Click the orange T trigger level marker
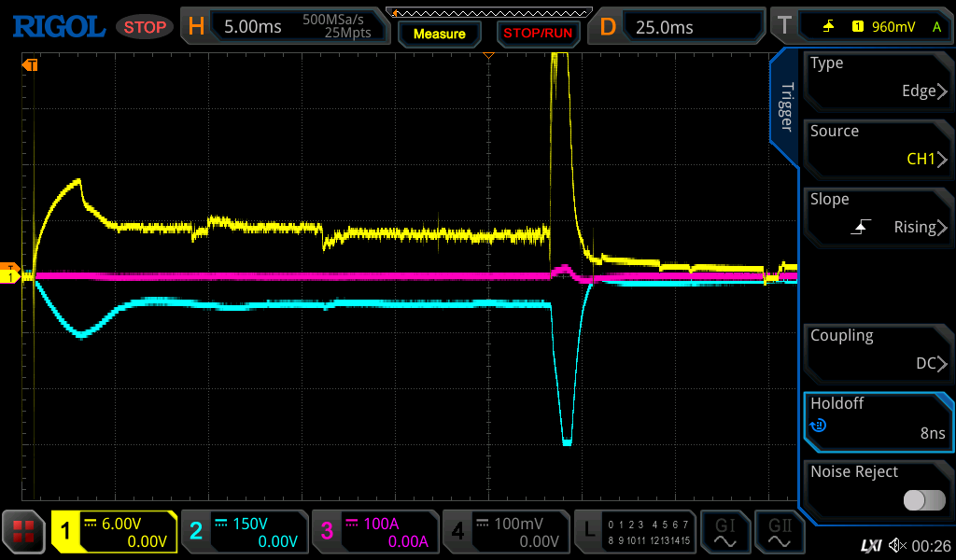The height and width of the screenshot is (560, 956). coord(31,65)
